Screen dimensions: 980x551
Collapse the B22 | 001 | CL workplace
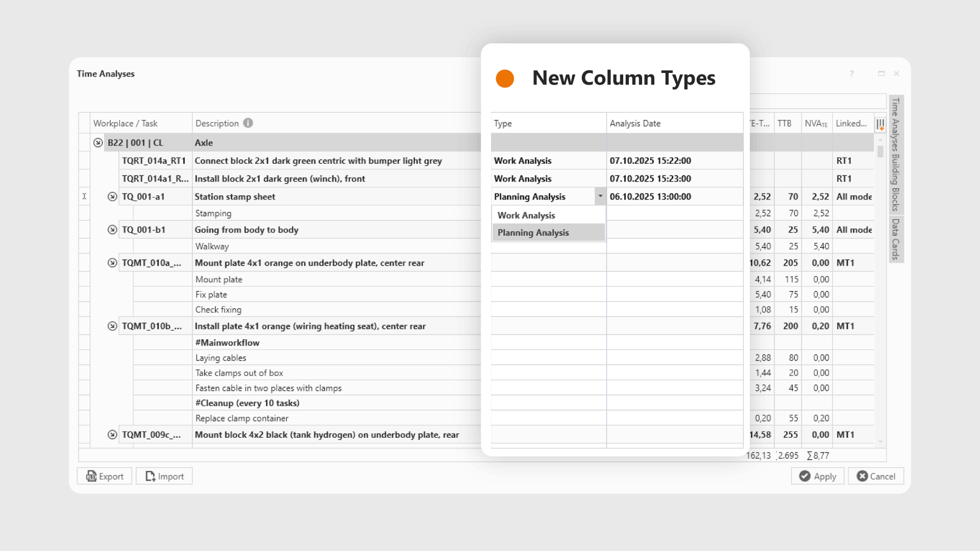[x=98, y=143]
